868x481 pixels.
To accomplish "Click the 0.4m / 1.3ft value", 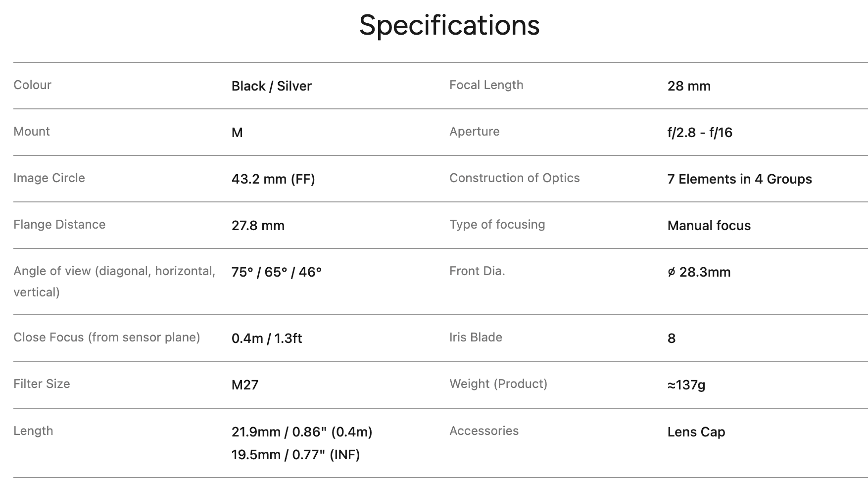I will 266,338.
